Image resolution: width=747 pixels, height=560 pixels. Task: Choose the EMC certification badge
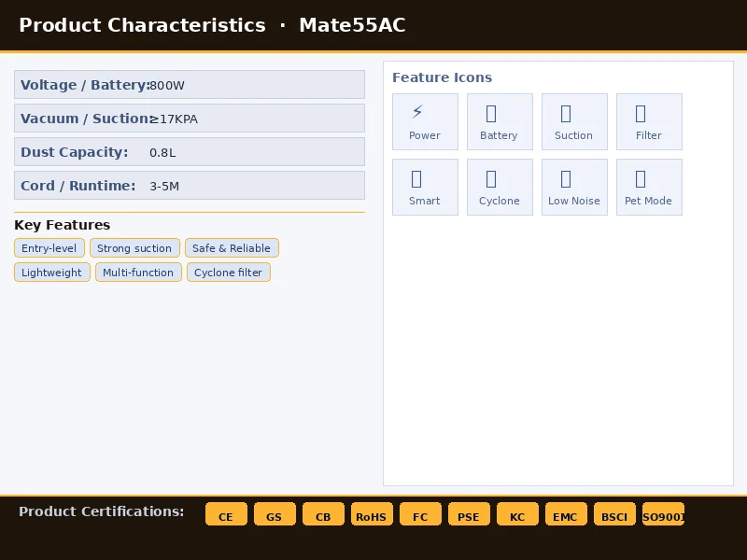click(x=567, y=514)
